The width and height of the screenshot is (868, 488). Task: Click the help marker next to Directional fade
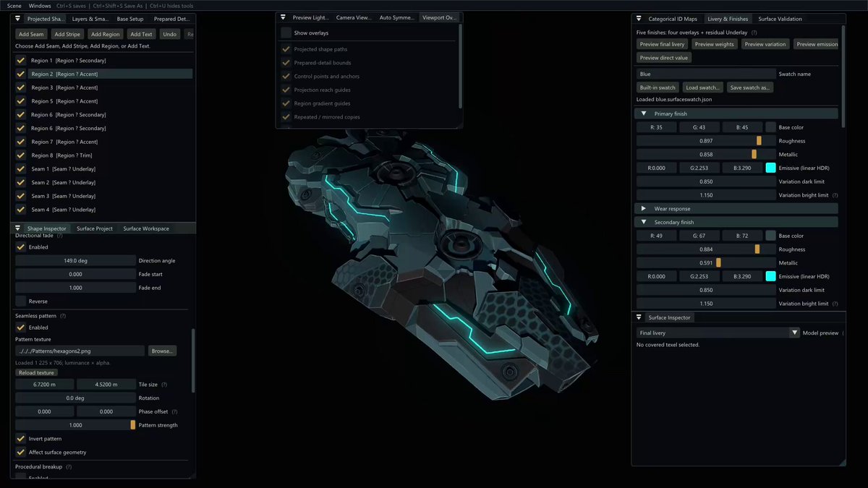(59, 236)
